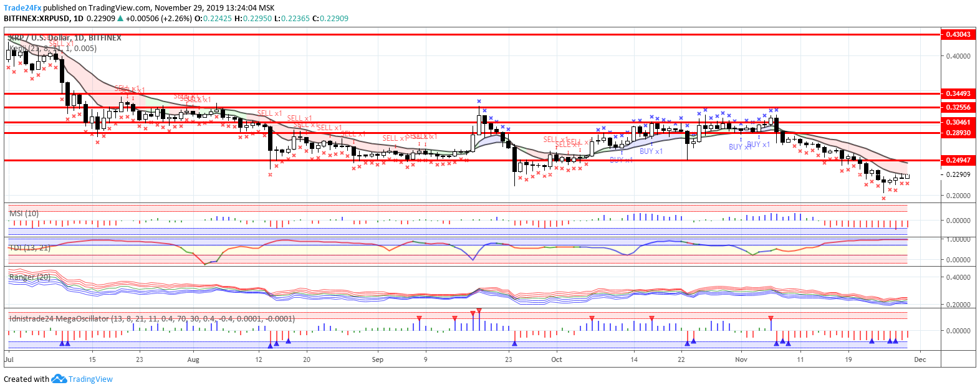Viewport: 980px width, 390px height.
Task: Click the Ranger (20) indicator label
Action: [x=29, y=277]
